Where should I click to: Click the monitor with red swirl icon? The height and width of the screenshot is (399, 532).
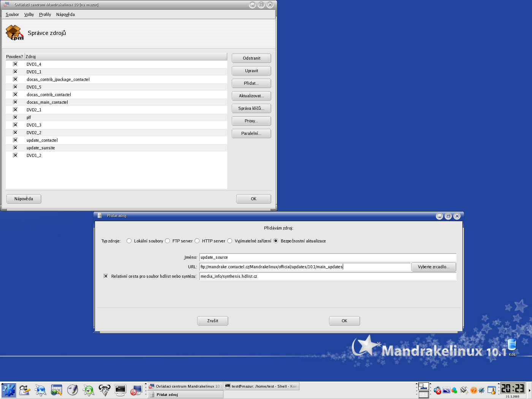click(x=136, y=390)
